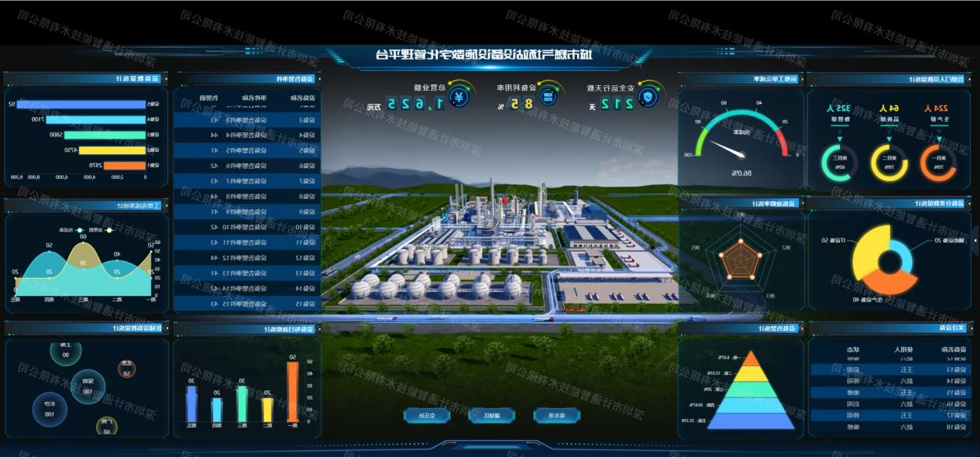Viewport: 980px width, 457px height.
Task: Click the green donut ring at 60%
Action: tap(839, 163)
